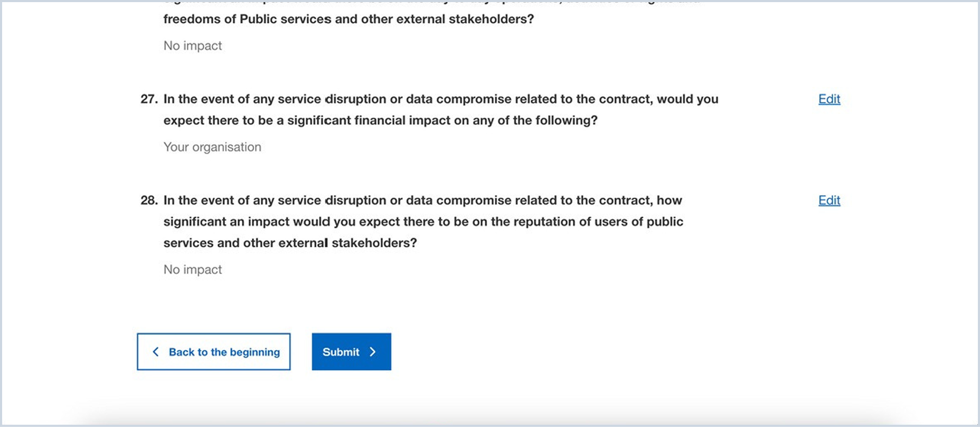Viewport: 980px width, 427px height.
Task: Click question 28's first line ending with 'how'
Action: (422, 201)
